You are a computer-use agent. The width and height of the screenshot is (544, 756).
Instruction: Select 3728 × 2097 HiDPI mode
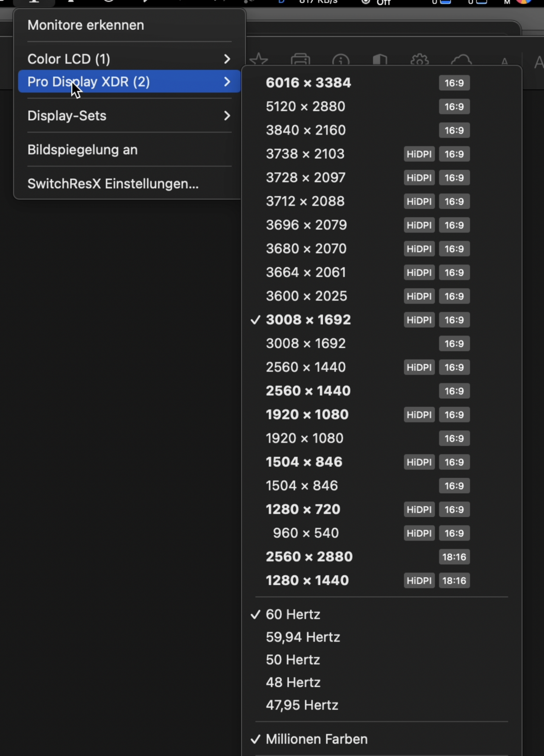[x=381, y=178]
